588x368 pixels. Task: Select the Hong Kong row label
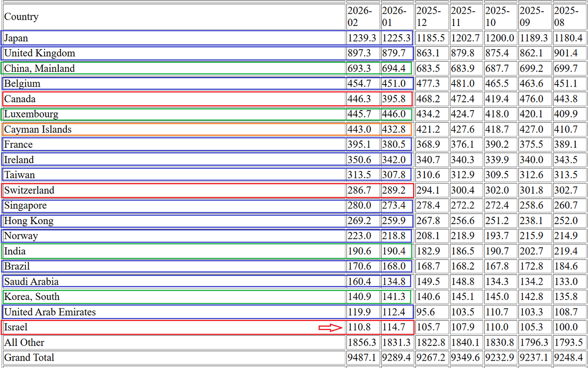click(x=29, y=221)
